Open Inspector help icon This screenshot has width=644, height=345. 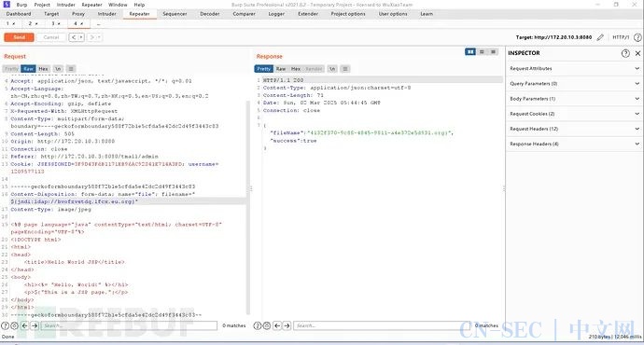coord(625,53)
